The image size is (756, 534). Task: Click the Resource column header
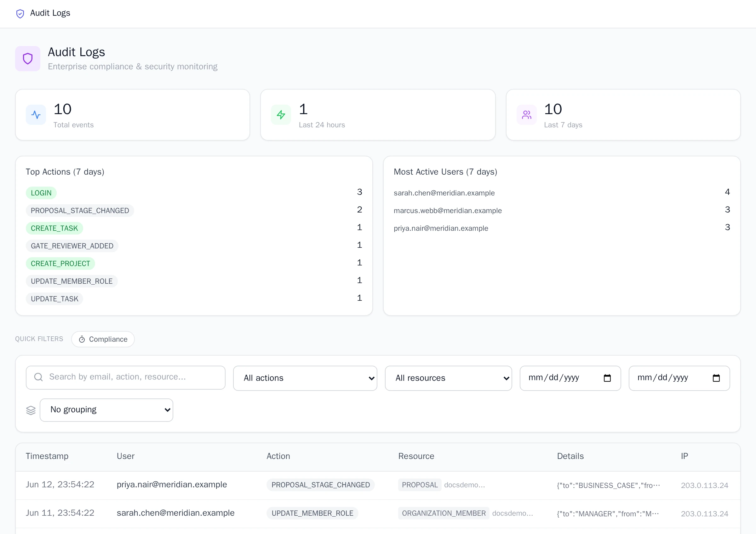coord(416,456)
